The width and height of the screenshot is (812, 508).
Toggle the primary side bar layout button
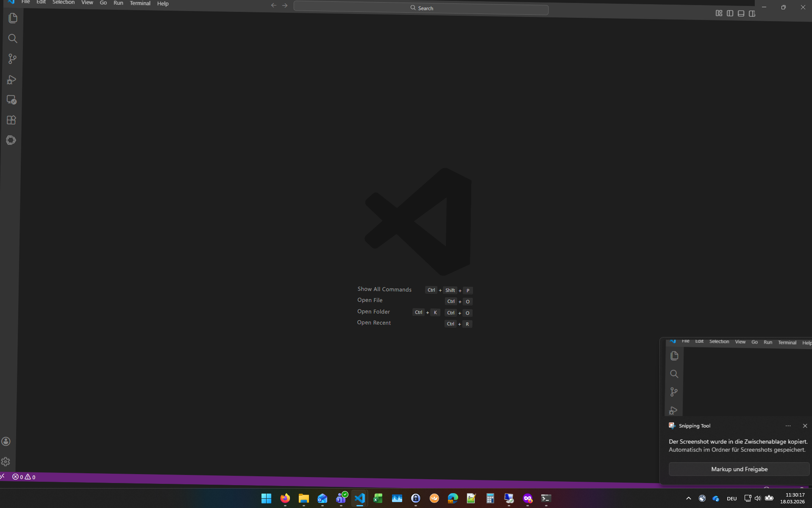[730, 14]
